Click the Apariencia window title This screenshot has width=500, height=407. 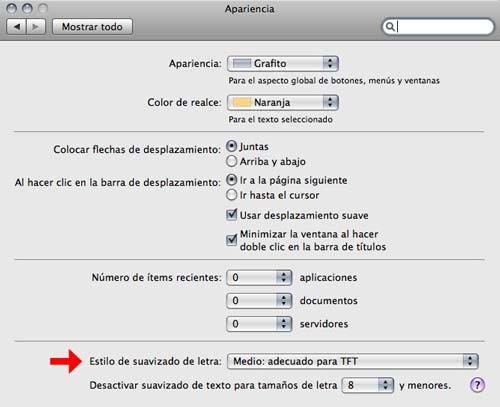pyautogui.click(x=250, y=9)
